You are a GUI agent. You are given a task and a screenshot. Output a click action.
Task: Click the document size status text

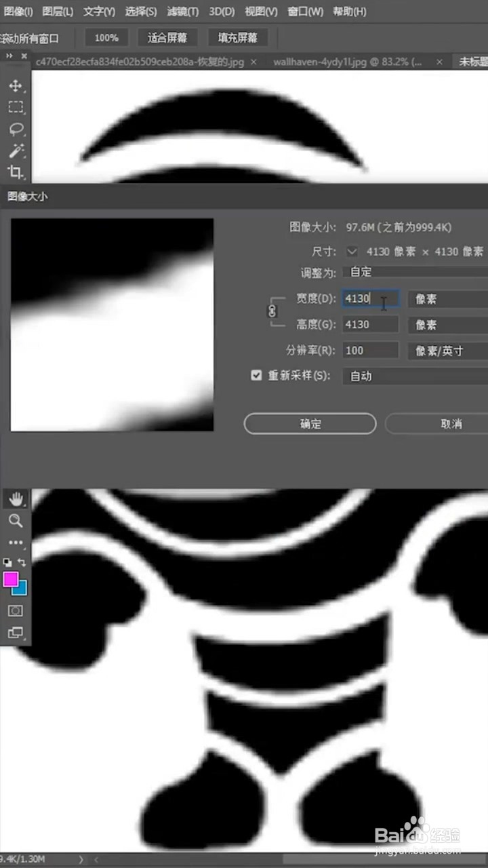click(x=23, y=859)
